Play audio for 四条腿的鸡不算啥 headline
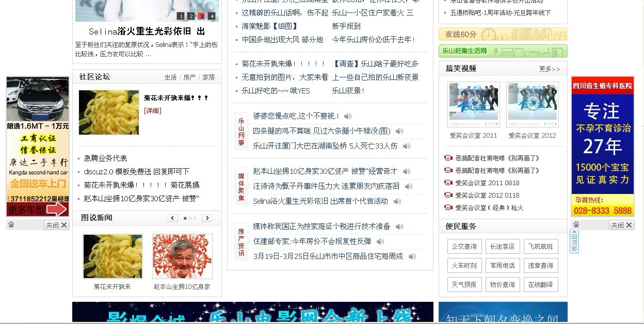Viewport: 644px width, 324px height. coord(399,131)
